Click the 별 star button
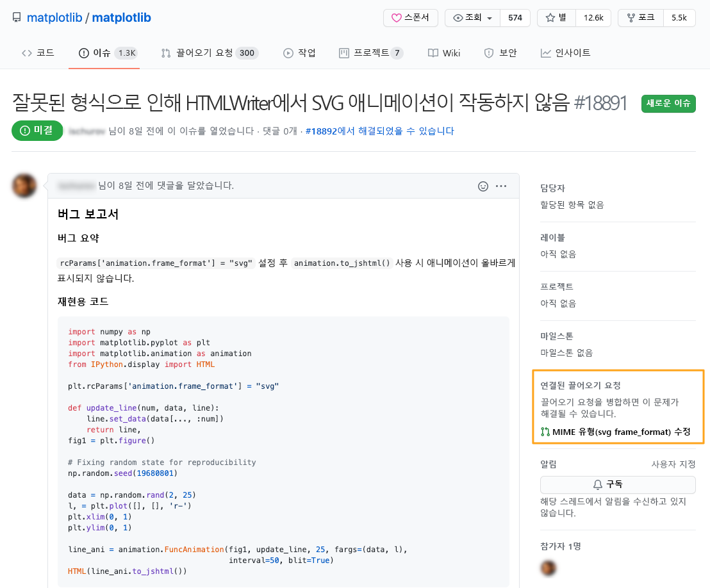 (556, 18)
